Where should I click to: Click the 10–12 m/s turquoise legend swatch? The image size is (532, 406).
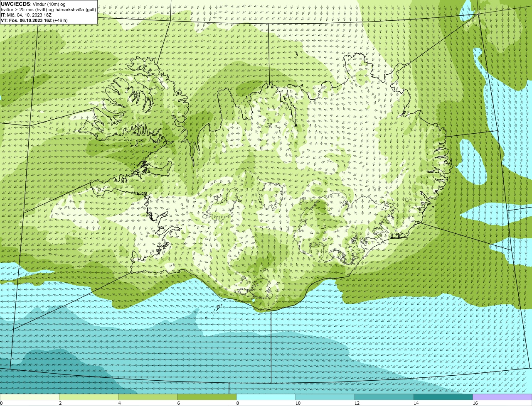325,397
